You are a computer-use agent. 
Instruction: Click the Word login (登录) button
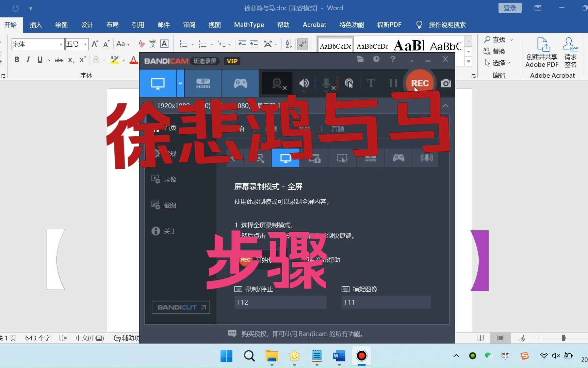pyautogui.click(x=510, y=8)
